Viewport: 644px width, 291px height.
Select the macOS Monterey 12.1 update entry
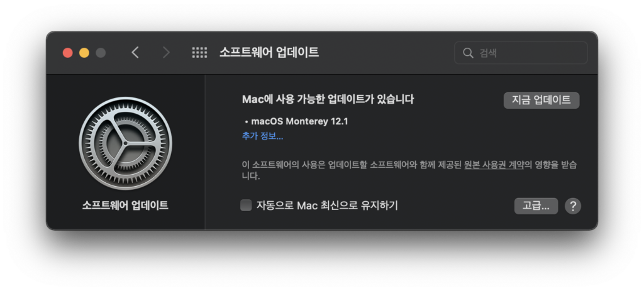296,121
